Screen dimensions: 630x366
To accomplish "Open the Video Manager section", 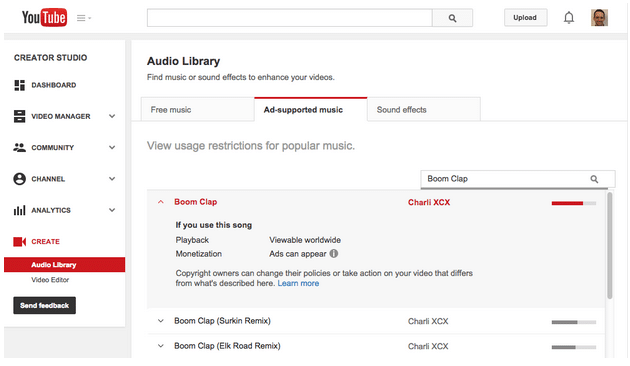I will 61,117.
